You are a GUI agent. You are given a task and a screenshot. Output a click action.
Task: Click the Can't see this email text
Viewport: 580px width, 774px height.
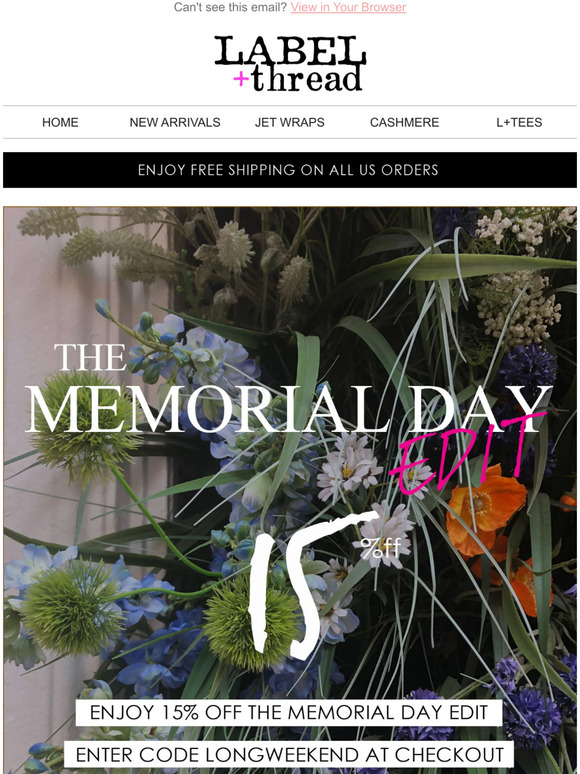click(230, 7)
